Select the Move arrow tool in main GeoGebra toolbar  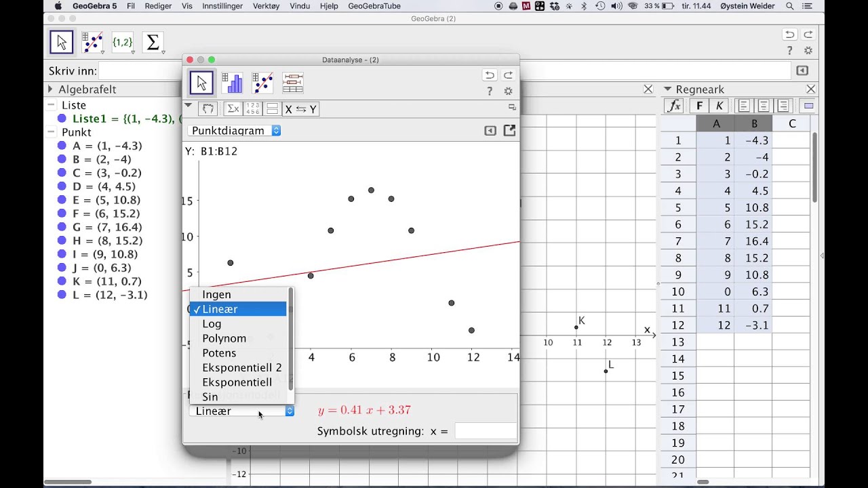(x=62, y=42)
